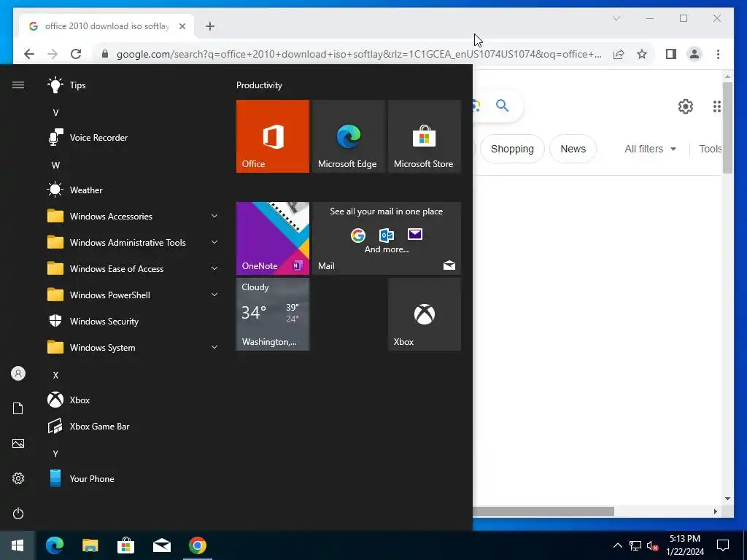The width and height of the screenshot is (747, 560).
Task: Open Google quick settings gear
Action: pos(685,106)
